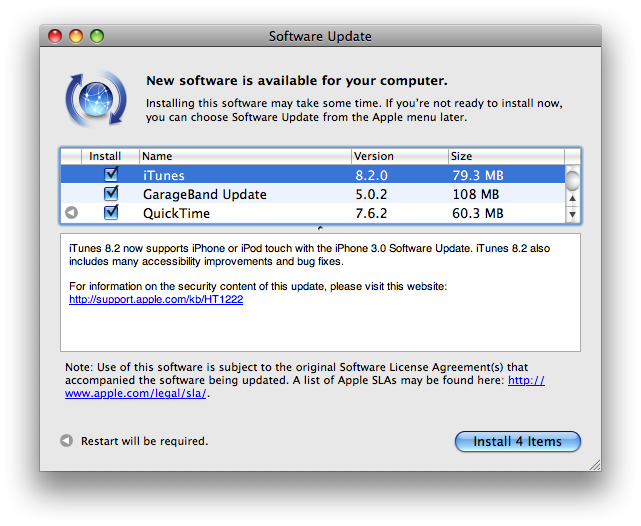Disable the QuickTime install checkbox
This screenshot has width=641, height=526.
(111, 213)
